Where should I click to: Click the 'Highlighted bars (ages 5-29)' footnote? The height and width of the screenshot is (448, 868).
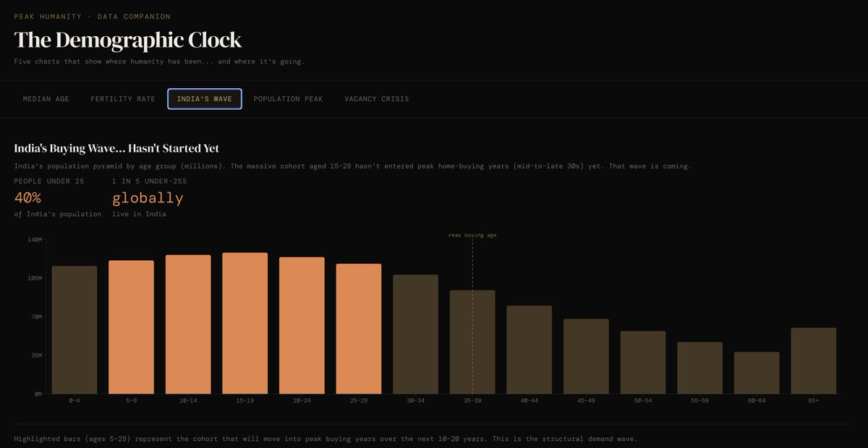click(x=325, y=439)
